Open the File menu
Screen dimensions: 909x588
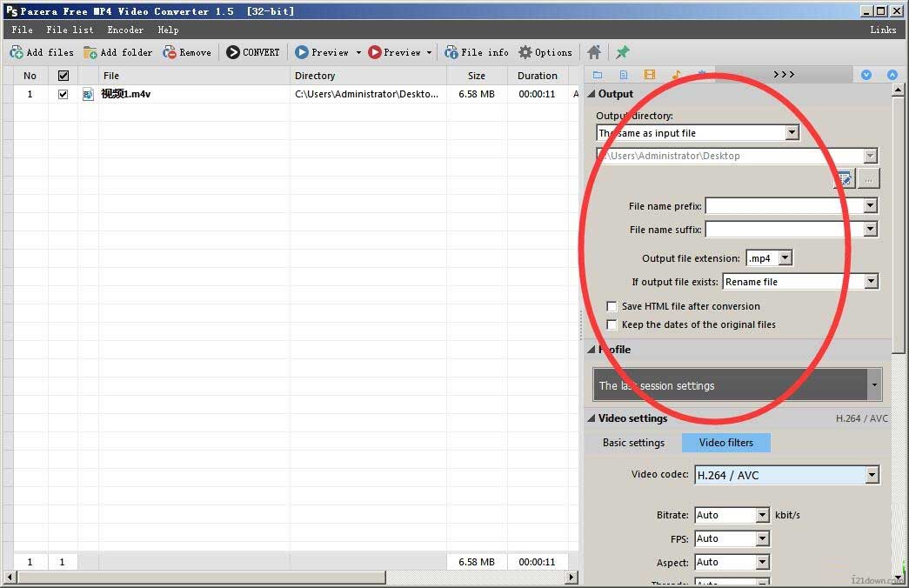(x=22, y=30)
